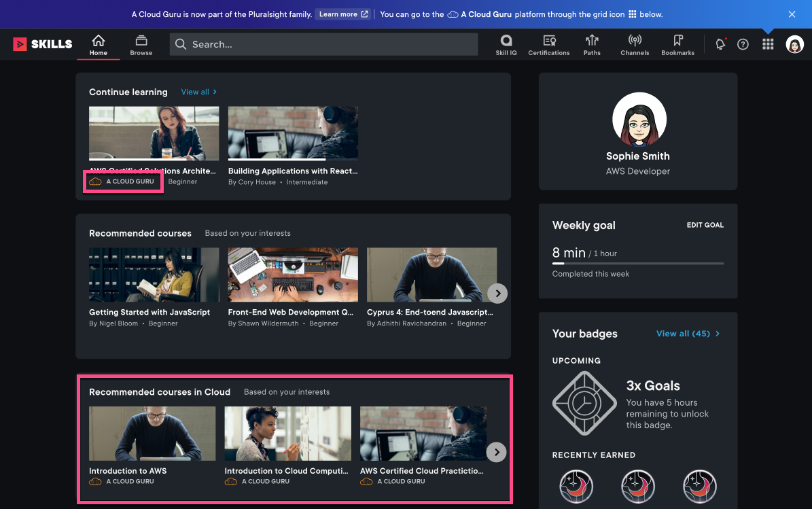812x509 pixels.
Task: Click the second recently earned badge
Action: [x=638, y=486]
